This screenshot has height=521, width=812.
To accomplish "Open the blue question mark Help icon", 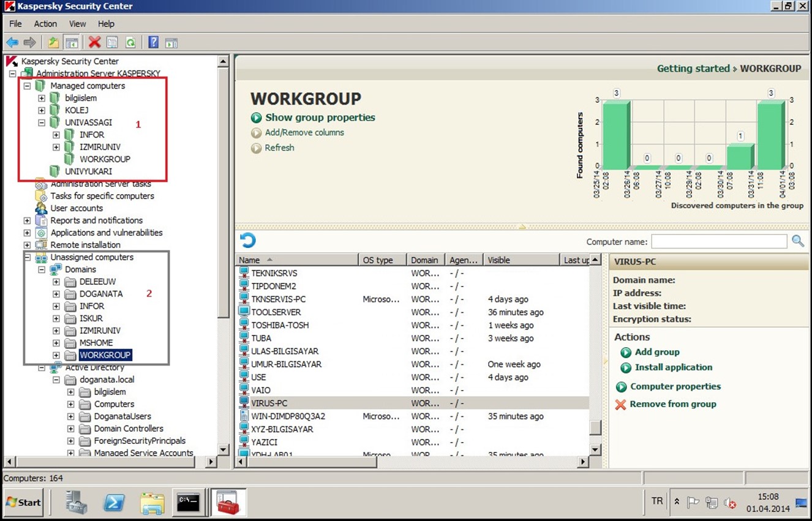I will tap(154, 42).
